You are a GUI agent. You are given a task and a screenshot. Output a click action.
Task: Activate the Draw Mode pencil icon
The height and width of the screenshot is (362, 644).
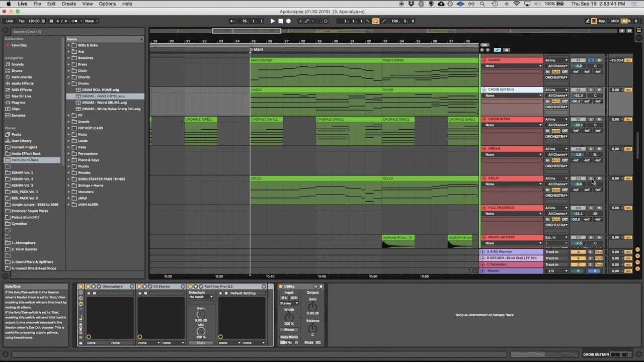click(x=588, y=21)
